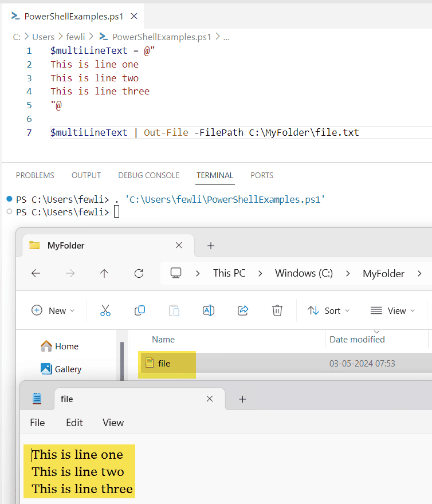Refresh the MyFolder view
This screenshot has height=504, width=432.
[x=139, y=273]
